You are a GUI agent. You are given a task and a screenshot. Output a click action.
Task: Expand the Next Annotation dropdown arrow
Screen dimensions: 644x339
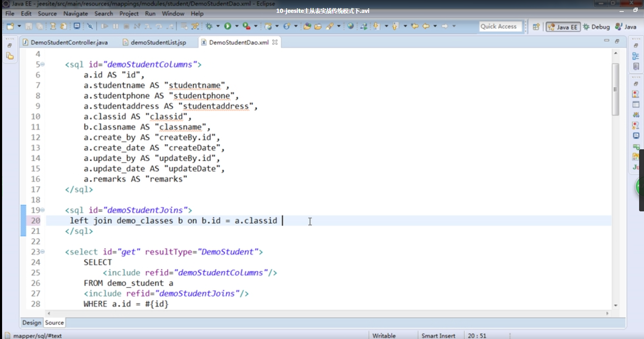click(386, 26)
